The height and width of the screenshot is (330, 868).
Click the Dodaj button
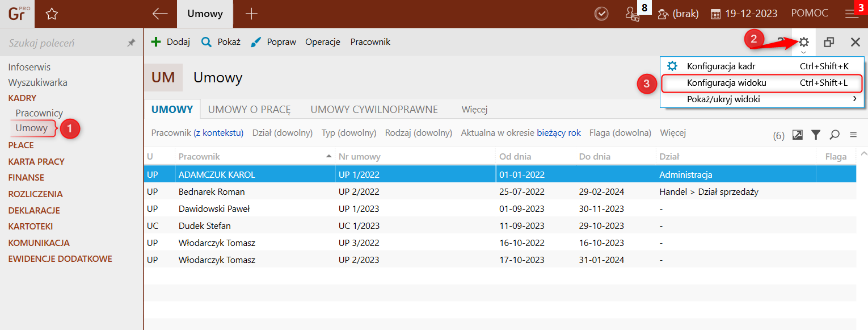(171, 42)
